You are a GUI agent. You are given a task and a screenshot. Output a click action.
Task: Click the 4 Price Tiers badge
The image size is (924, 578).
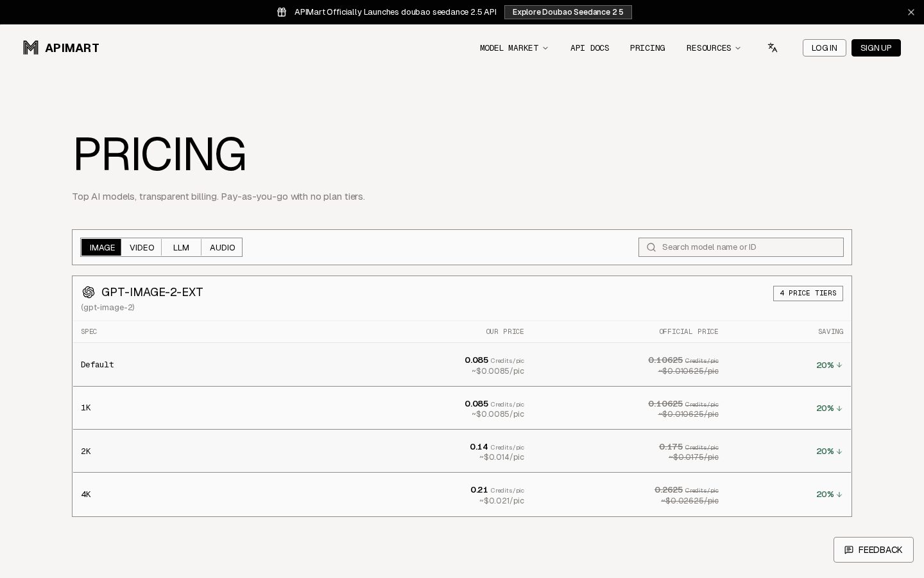click(x=808, y=293)
